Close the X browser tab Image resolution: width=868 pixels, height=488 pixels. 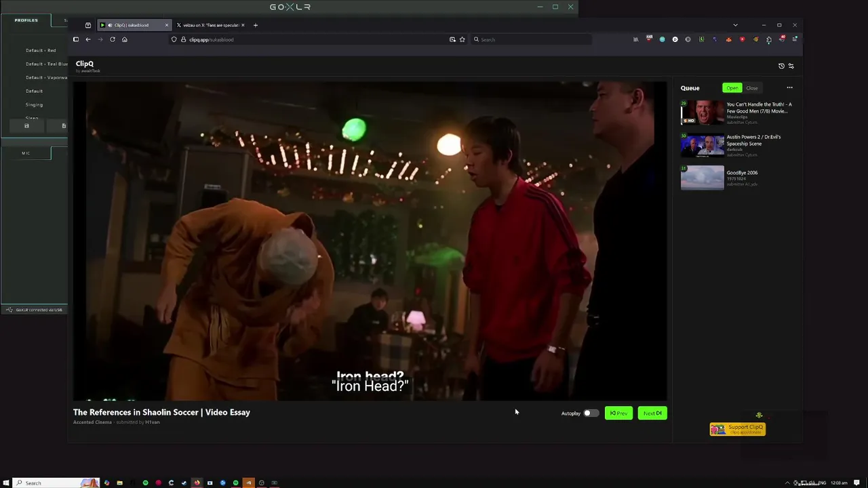tap(243, 25)
